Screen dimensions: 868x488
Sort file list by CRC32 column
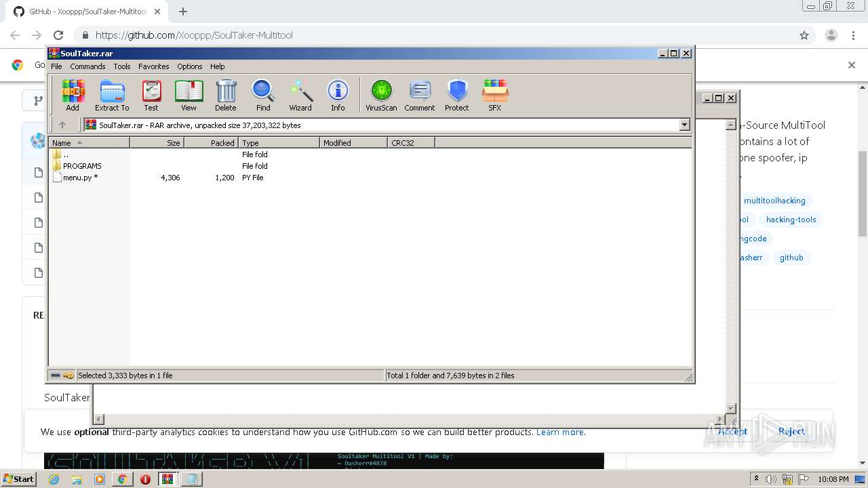click(411, 142)
